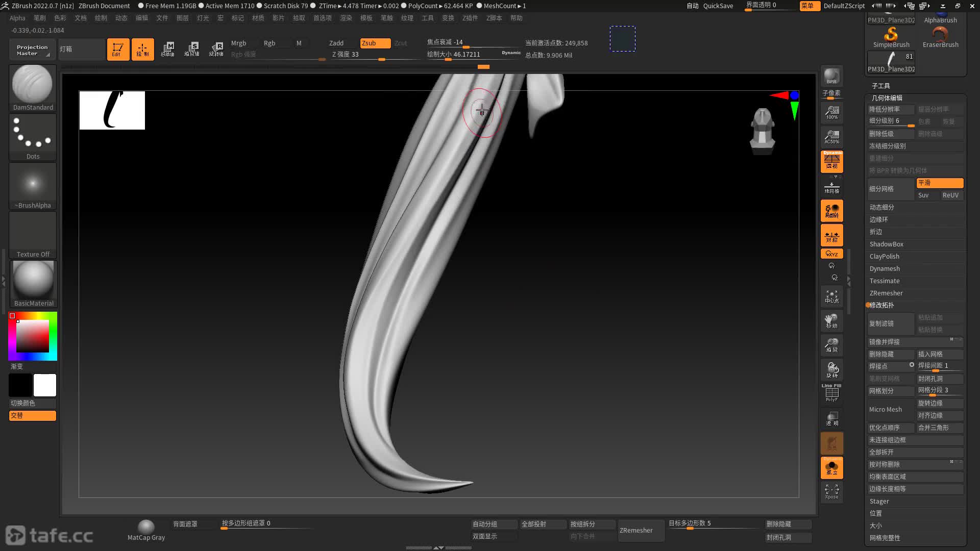Activate the floor grid (地网格) icon
Image resolution: width=980 pixels, height=551 pixels.
click(831, 188)
